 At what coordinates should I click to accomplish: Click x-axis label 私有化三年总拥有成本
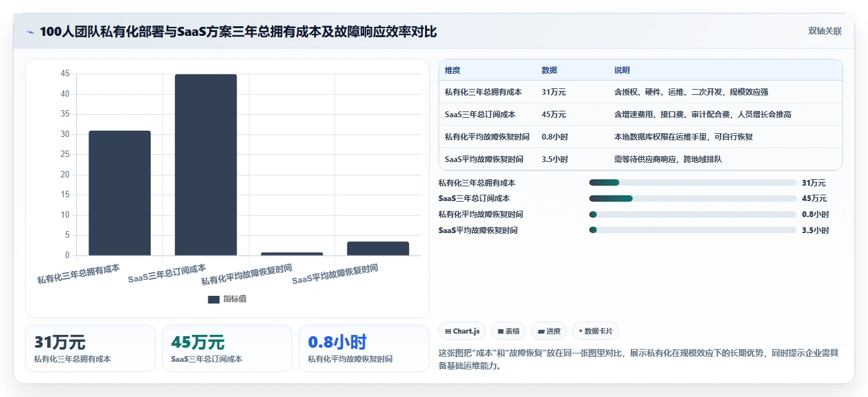click(x=79, y=273)
